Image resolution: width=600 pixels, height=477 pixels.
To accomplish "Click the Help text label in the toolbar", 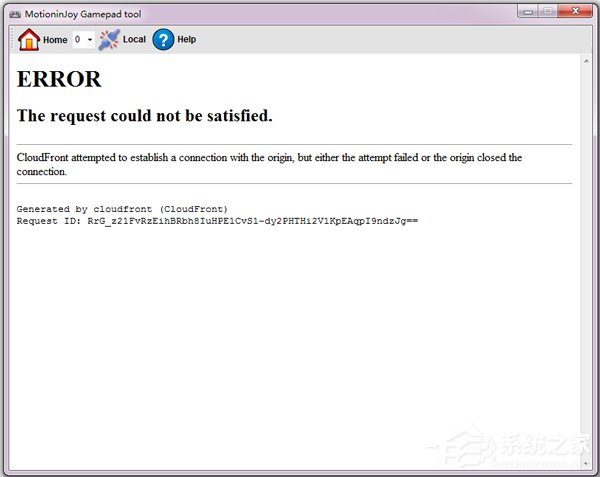I will click(187, 39).
